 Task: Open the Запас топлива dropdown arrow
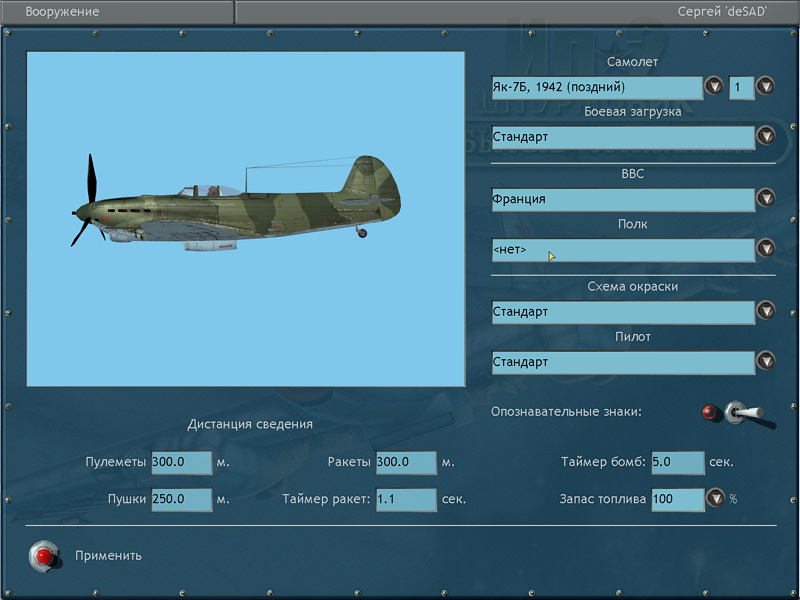click(x=715, y=498)
